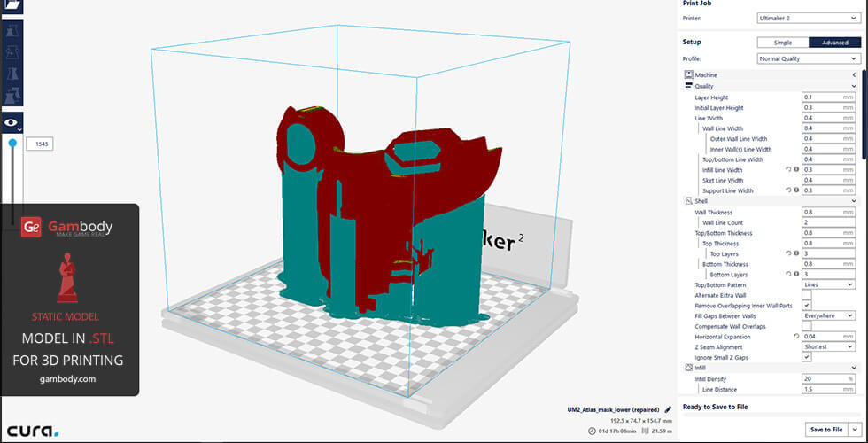Screen dimensions: 868x443
Task: Open the Profile dropdown showing Normal Quality
Action: pos(807,58)
